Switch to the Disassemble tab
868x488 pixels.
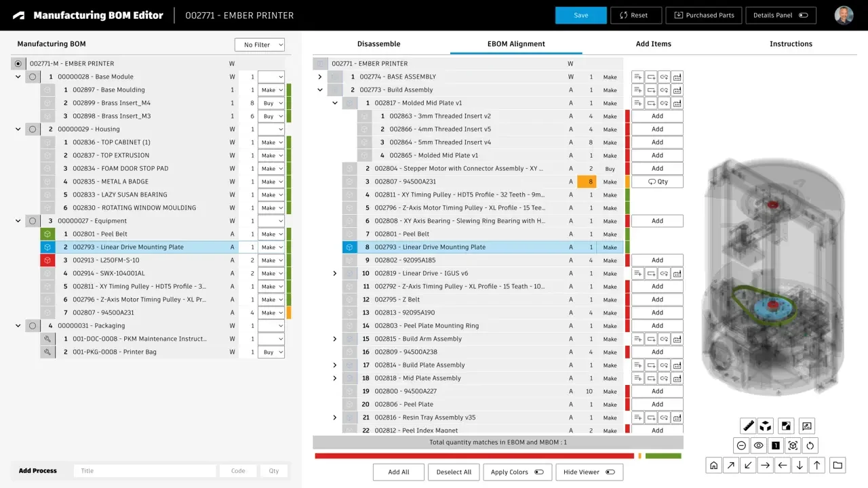tap(378, 44)
